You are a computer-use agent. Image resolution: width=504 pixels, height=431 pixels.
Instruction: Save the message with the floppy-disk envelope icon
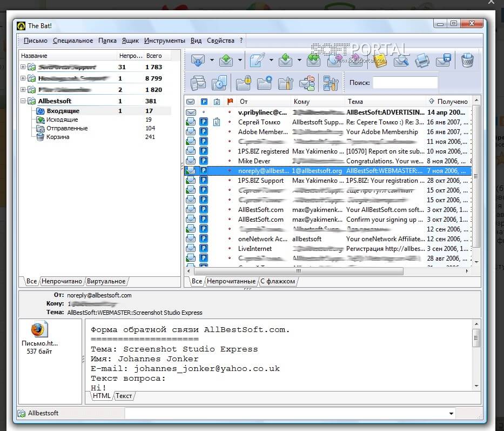443,60
